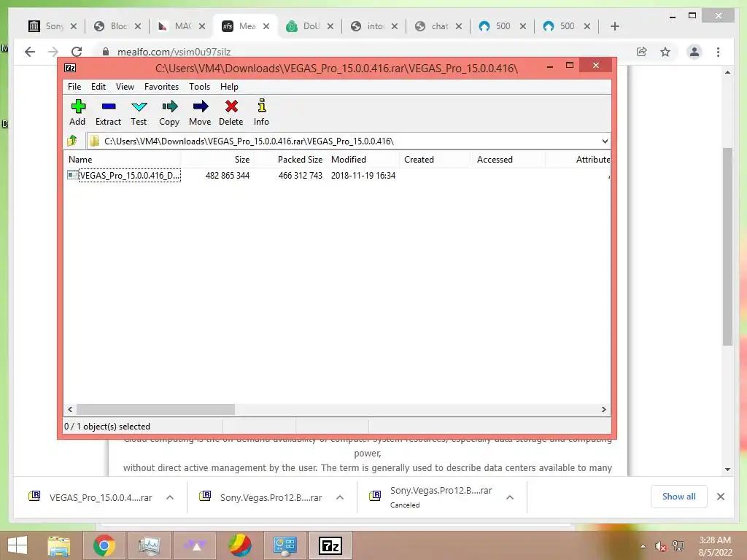The width and height of the screenshot is (747, 560).
Task: Click the packed size 466 312 743
Action: (301, 175)
